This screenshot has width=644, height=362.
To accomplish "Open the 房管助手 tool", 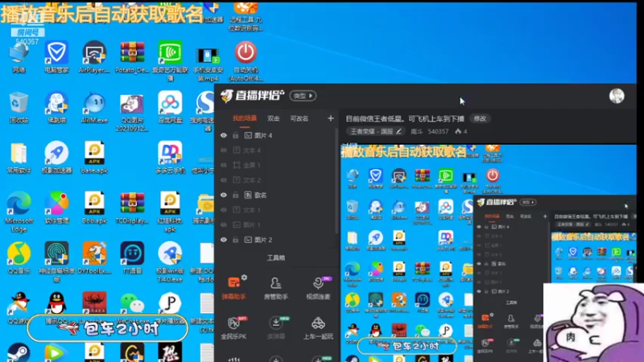I will (275, 288).
